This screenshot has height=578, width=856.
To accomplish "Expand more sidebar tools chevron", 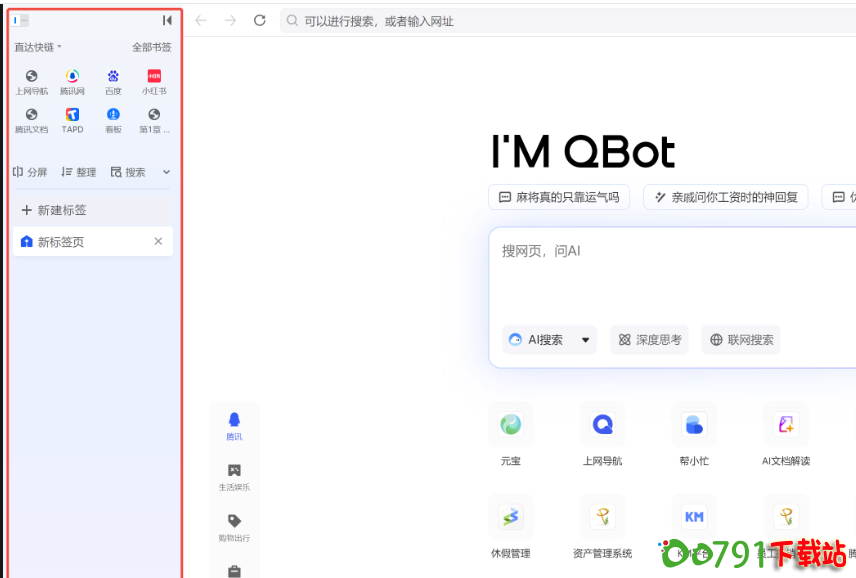I will [166, 172].
